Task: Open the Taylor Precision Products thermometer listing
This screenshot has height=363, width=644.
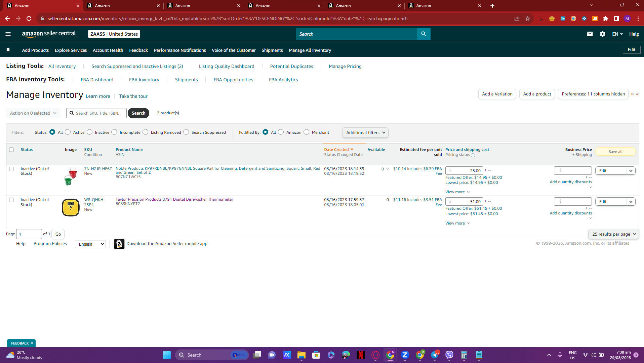Action: tap(174, 199)
